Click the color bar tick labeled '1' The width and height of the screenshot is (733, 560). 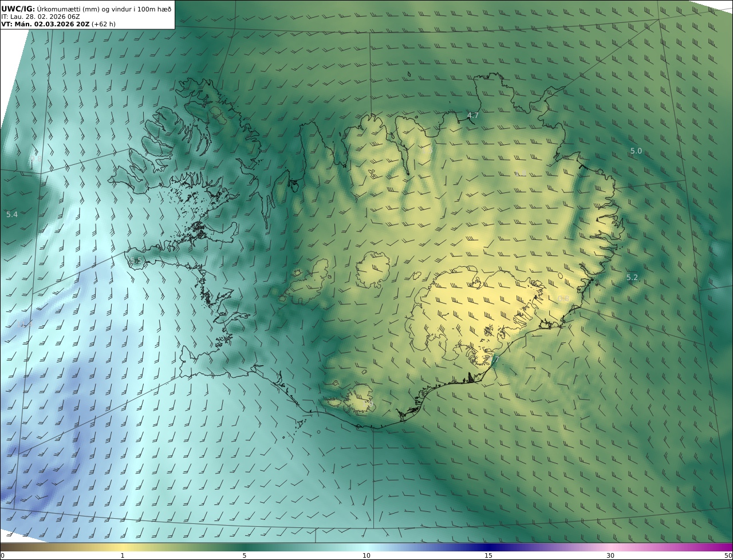123,555
